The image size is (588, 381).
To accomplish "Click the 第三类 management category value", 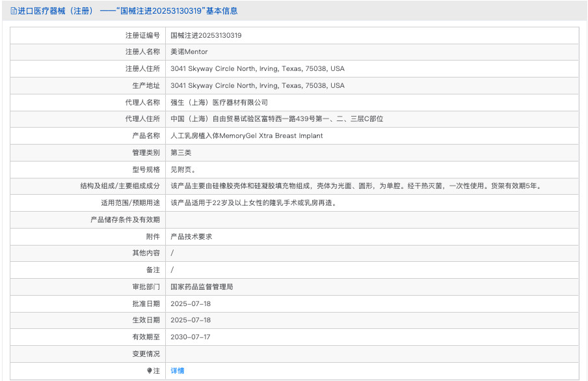I will pyautogui.click(x=180, y=152).
